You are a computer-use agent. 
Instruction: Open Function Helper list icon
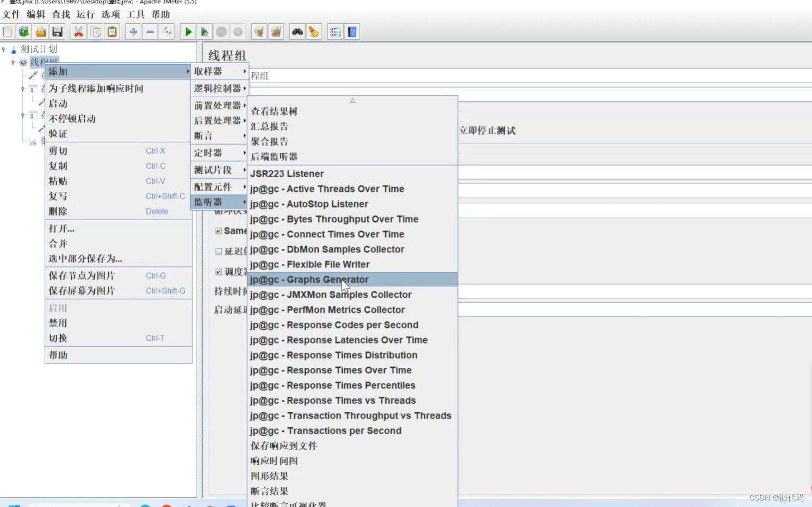click(335, 32)
